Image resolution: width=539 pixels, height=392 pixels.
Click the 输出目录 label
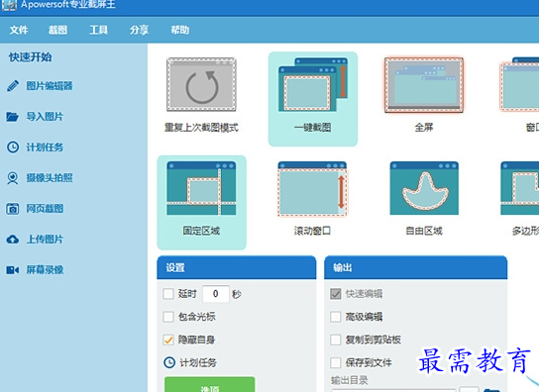(350, 380)
